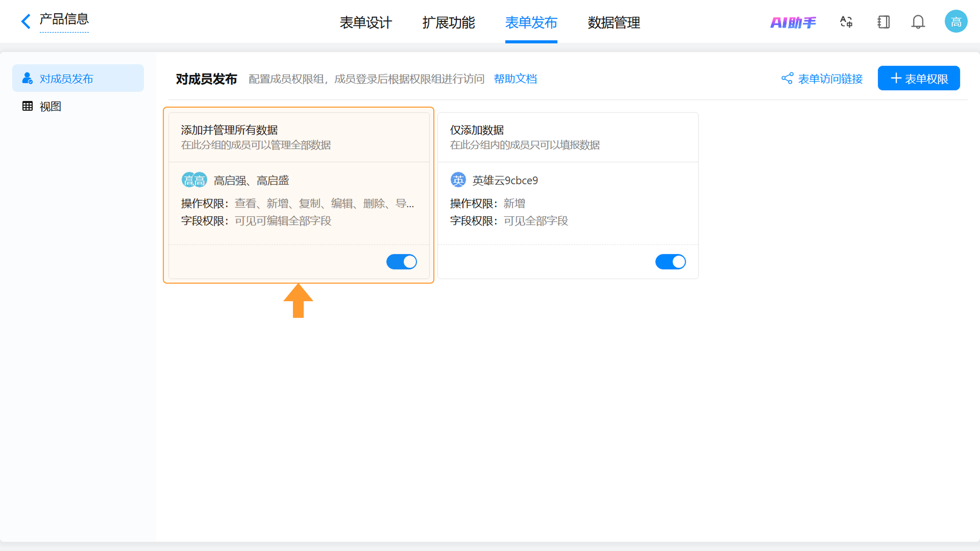Click the 对成员发布 page heading
The image size is (980, 551).
pos(206,79)
